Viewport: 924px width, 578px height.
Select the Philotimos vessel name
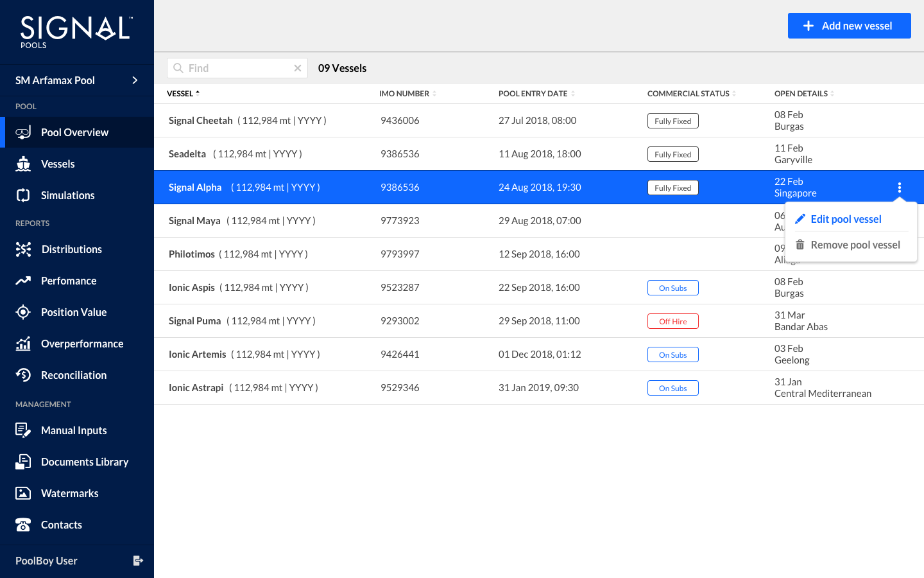[x=192, y=254]
